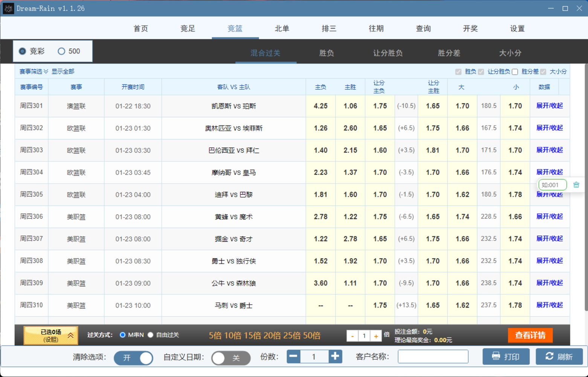Expand the 赛事筛选 filter dropdown
588x377 pixels.
(x=34, y=71)
